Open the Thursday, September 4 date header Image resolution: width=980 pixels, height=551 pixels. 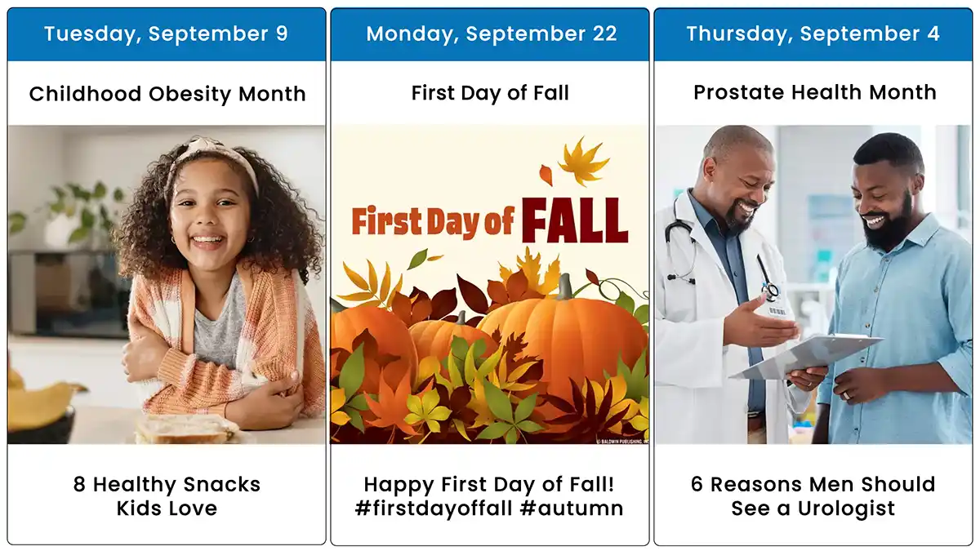click(x=813, y=34)
